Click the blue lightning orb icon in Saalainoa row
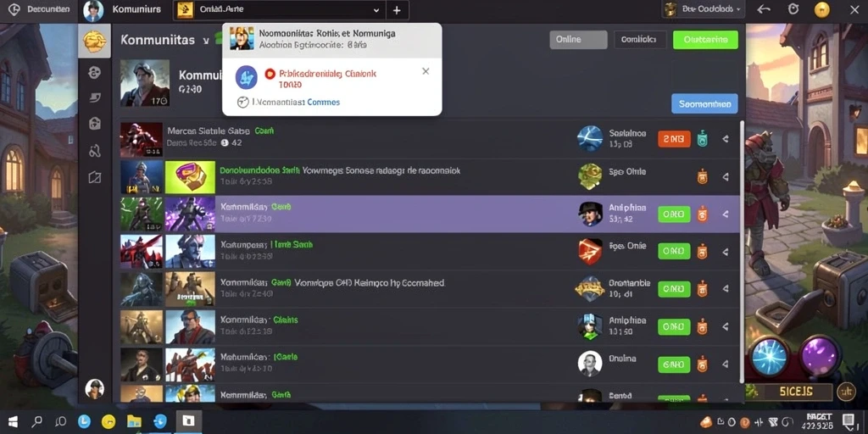The image size is (868, 434). [590, 138]
